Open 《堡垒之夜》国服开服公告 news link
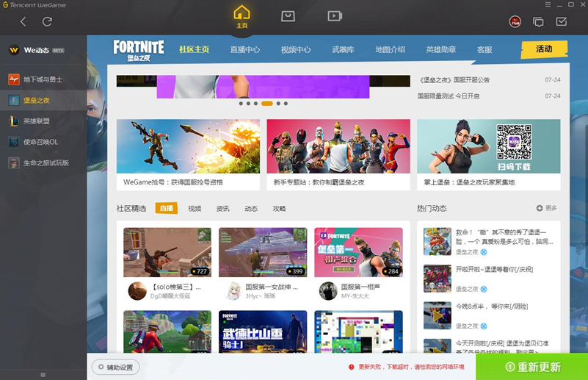This screenshot has width=588, height=380. pyautogui.click(x=454, y=80)
